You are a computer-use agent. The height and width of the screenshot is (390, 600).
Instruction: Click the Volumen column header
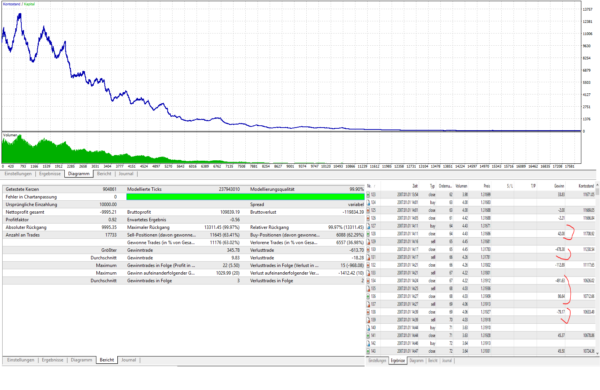(461, 186)
